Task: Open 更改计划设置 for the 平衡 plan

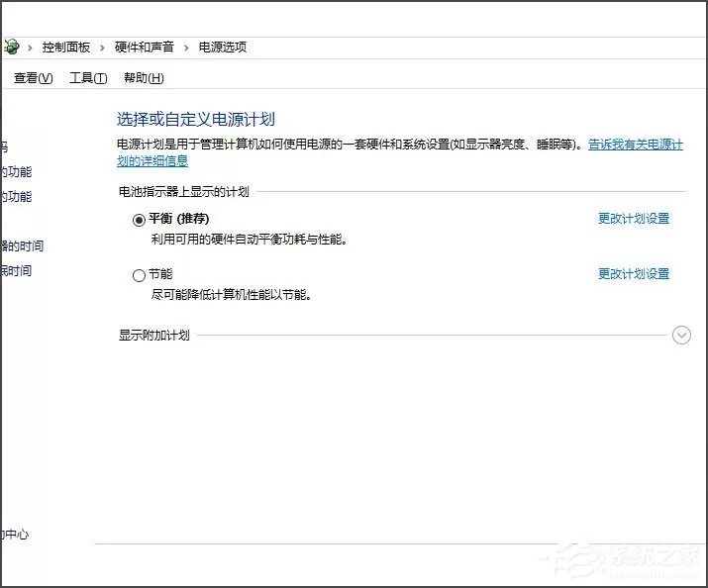Action: 634,219
